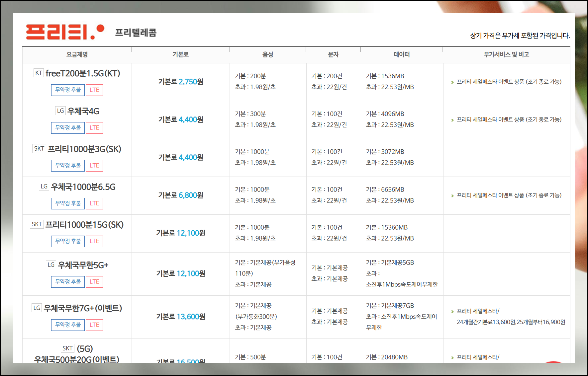
Task: Open the 우체국무한5G+ plan
Action: click(83, 265)
